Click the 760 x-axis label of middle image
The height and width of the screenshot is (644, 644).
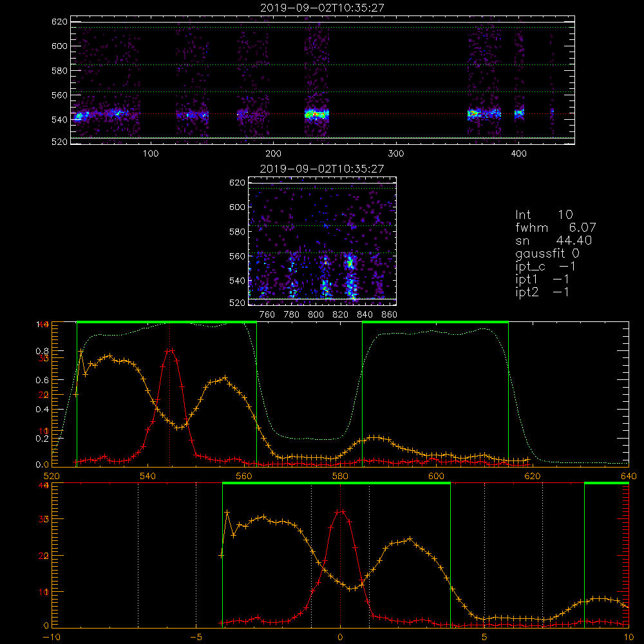pos(267,315)
